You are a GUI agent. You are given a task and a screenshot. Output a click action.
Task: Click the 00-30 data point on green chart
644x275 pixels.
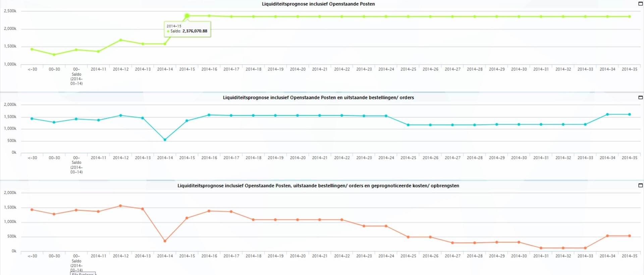click(54, 54)
